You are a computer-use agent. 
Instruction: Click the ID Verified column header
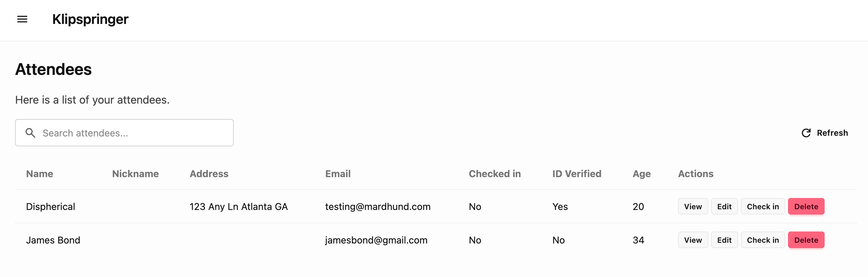click(577, 174)
